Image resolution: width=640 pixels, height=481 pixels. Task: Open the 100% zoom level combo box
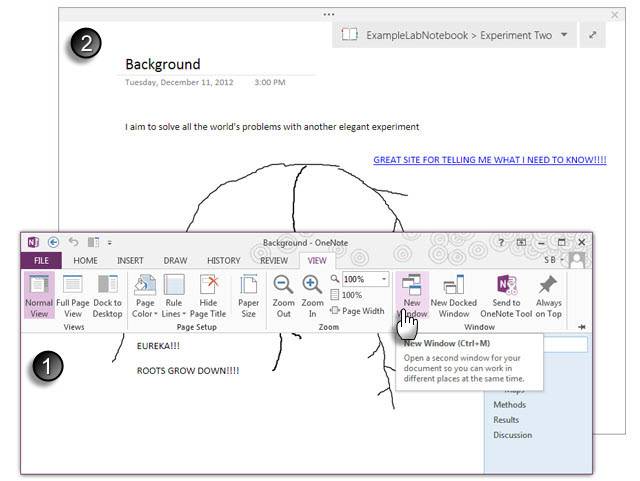[365, 279]
